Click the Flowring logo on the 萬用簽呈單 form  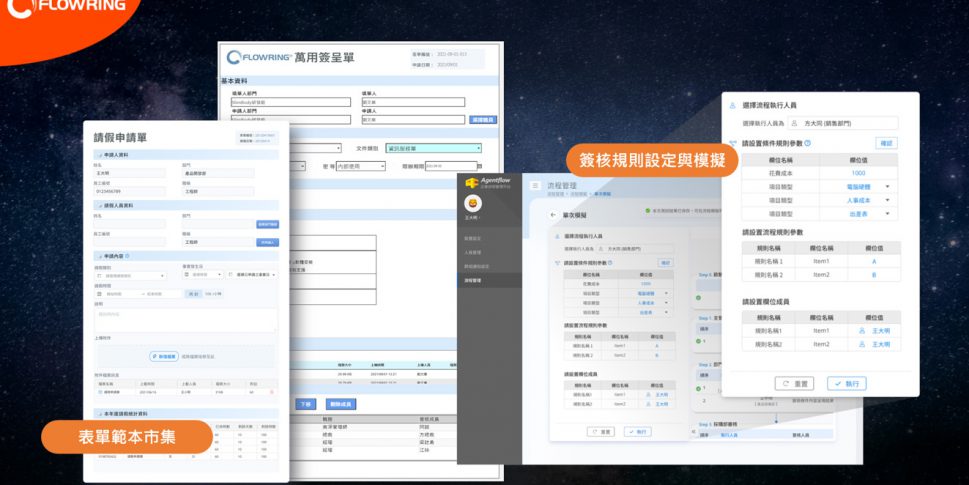click(x=259, y=57)
